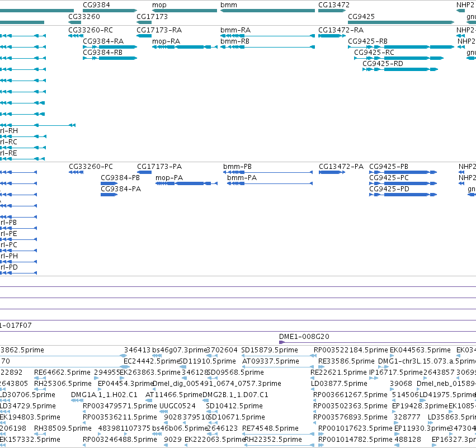Click EST label RP003536211.5prime
The image size is (476, 448).
click(x=120, y=417)
